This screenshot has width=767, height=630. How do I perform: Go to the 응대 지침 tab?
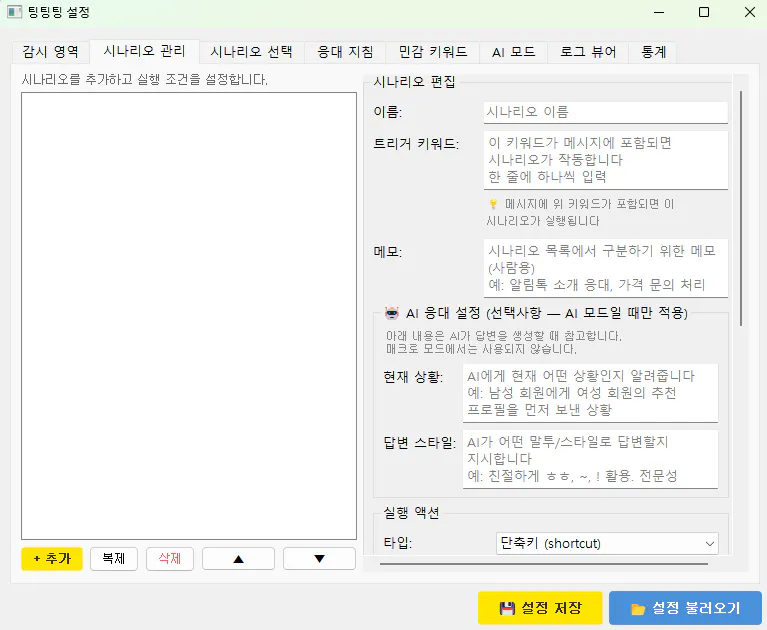(x=345, y=52)
